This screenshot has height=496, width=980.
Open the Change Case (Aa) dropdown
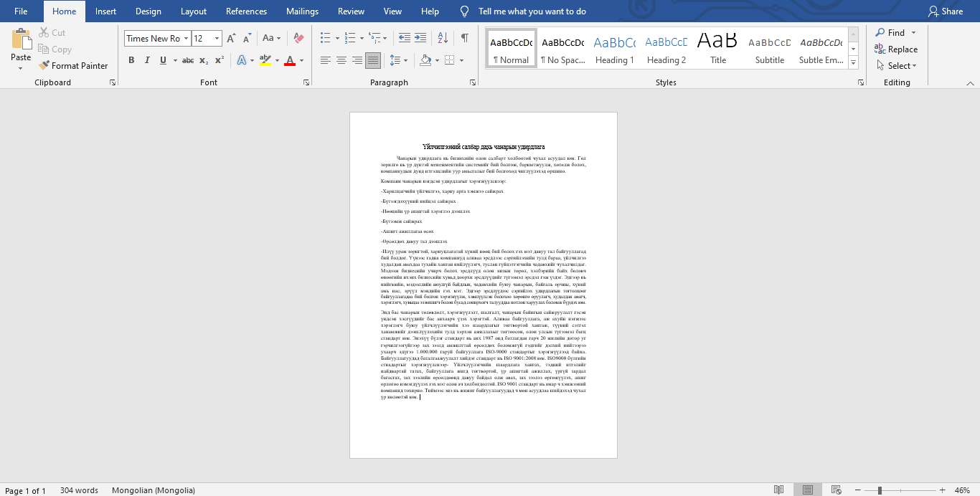coord(271,39)
